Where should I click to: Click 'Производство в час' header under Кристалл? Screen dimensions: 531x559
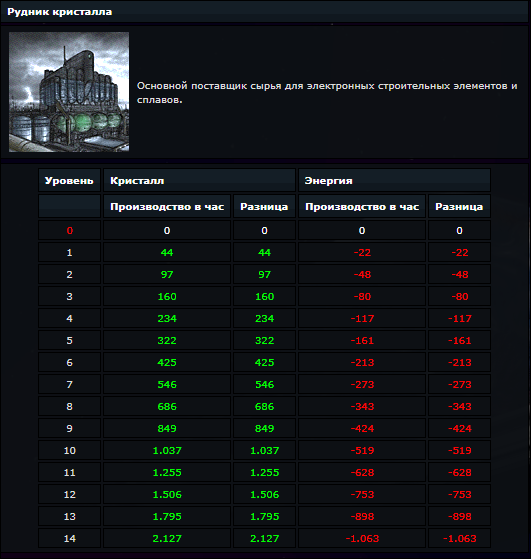coord(167,207)
